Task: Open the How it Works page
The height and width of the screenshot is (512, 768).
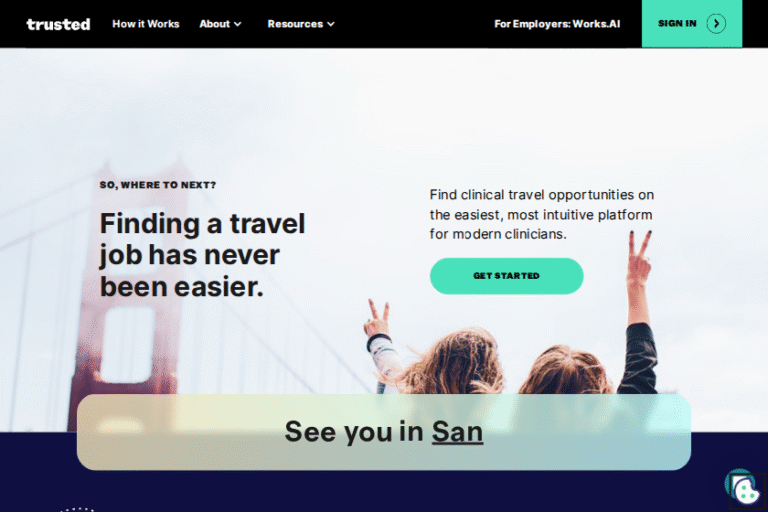Action: (x=145, y=24)
